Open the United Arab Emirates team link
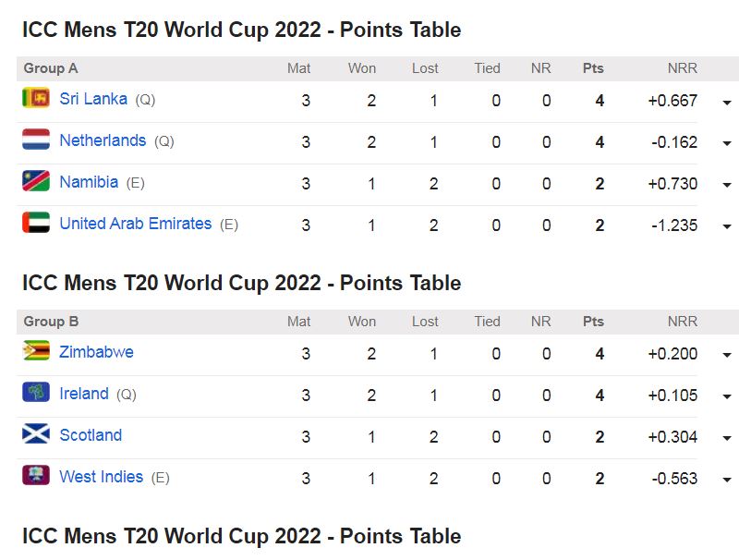The image size is (751, 560). click(x=135, y=224)
